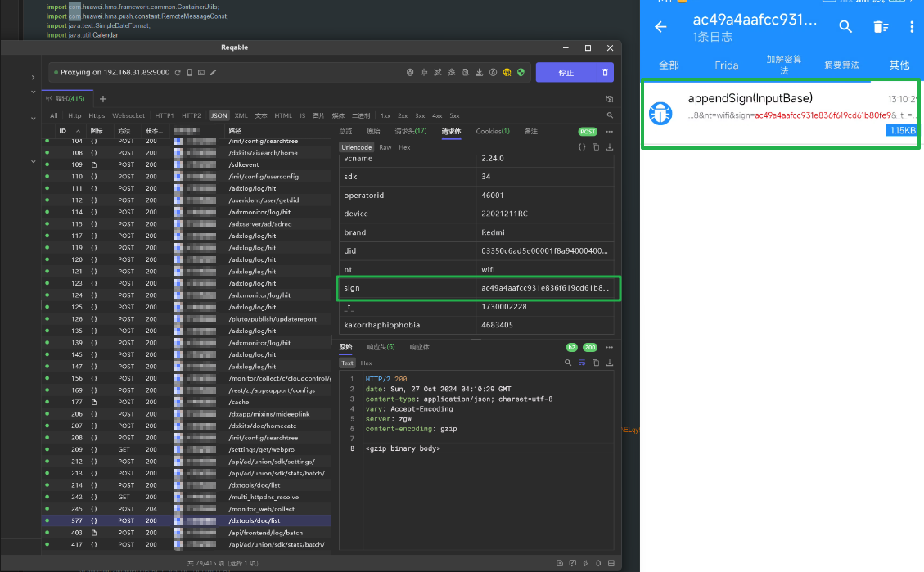Click the trash icon on the stop button
This screenshot has width=924, height=572.
click(605, 73)
